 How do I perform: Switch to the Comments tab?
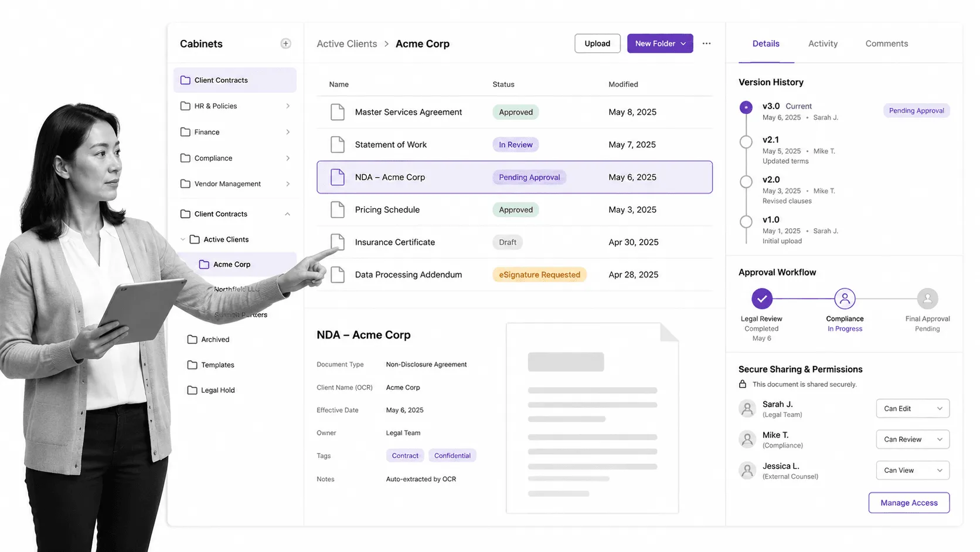pyautogui.click(x=886, y=43)
